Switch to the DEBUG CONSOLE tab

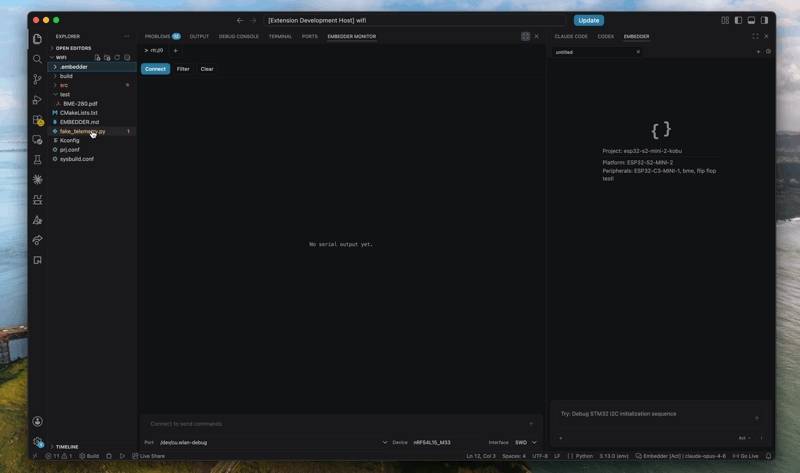coord(239,36)
